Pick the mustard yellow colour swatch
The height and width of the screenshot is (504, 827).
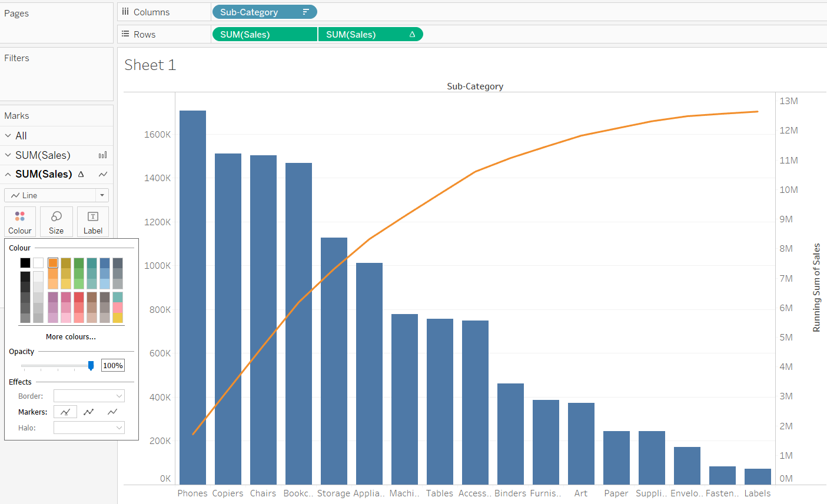click(66, 263)
